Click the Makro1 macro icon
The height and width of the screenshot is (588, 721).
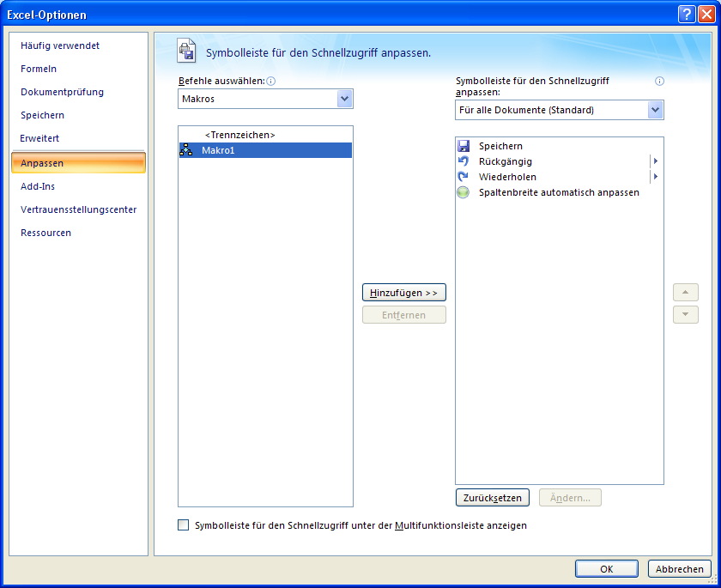pos(186,150)
